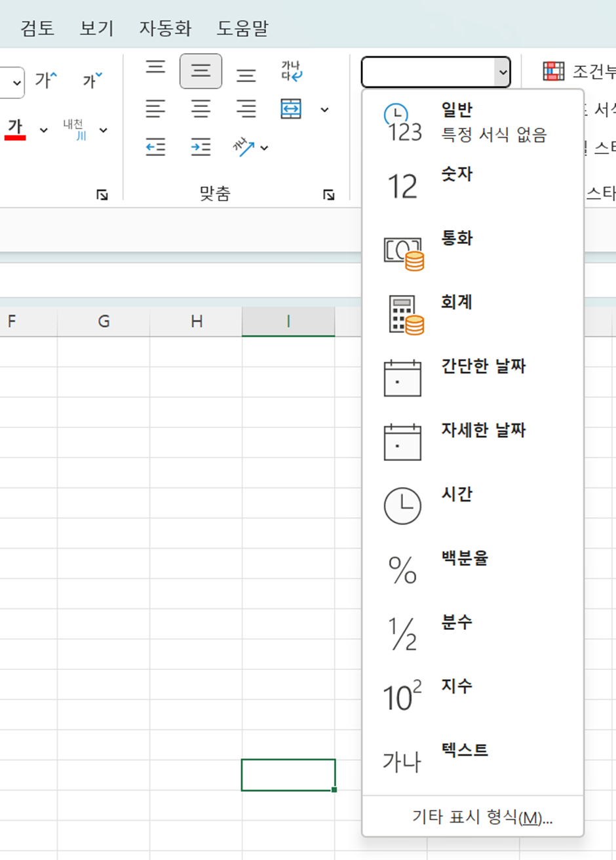Toggle right text alignment
The image size is (616, 860).
[247, 109]
